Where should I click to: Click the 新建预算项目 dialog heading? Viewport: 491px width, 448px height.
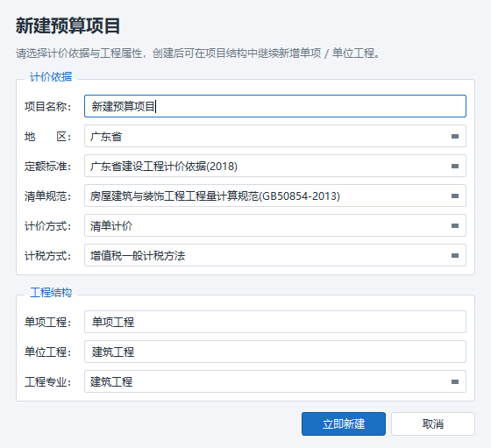coord(68,25)
